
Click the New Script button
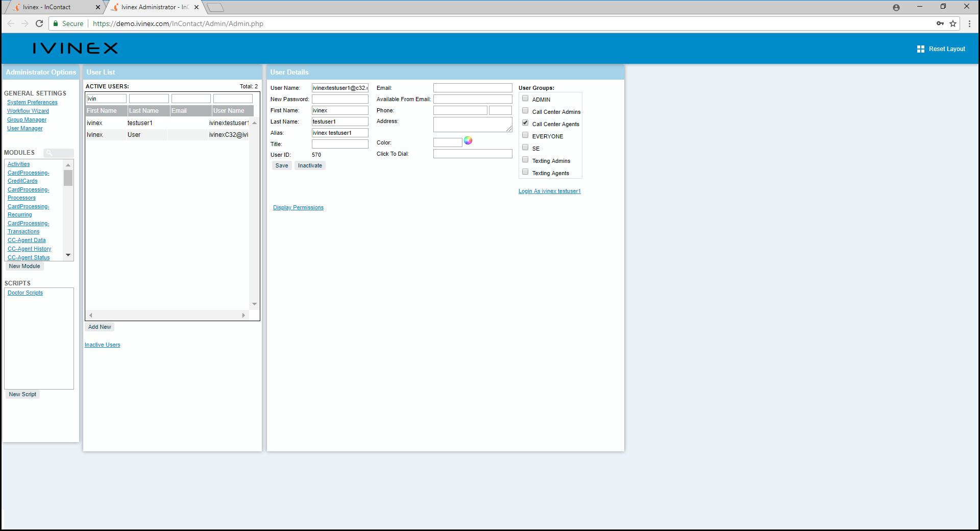22,394
